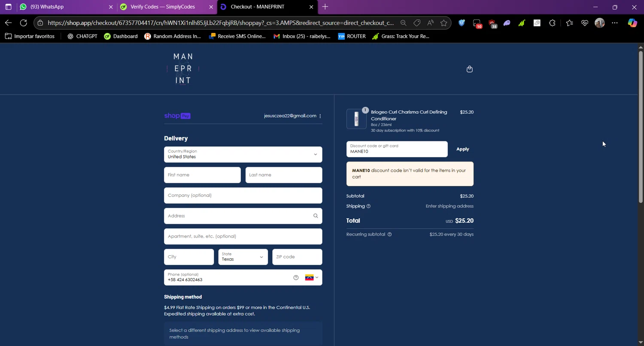
Task: Show recurring subtotal help icon
Action: point(389,235)
